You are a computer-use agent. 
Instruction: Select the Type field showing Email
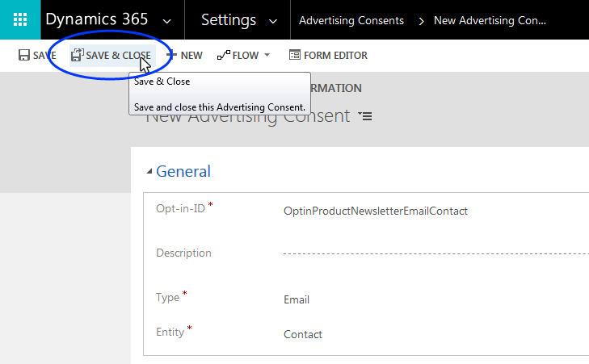[297, 299]
